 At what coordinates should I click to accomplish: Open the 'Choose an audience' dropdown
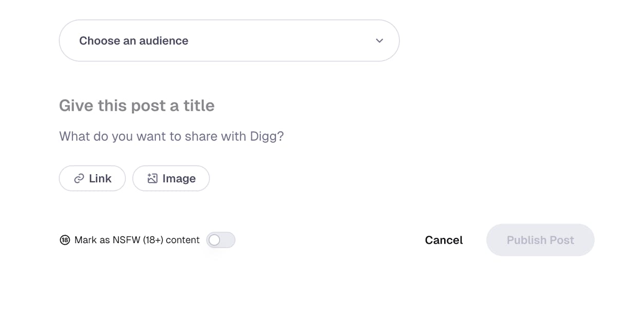click(x=229, y=41)
